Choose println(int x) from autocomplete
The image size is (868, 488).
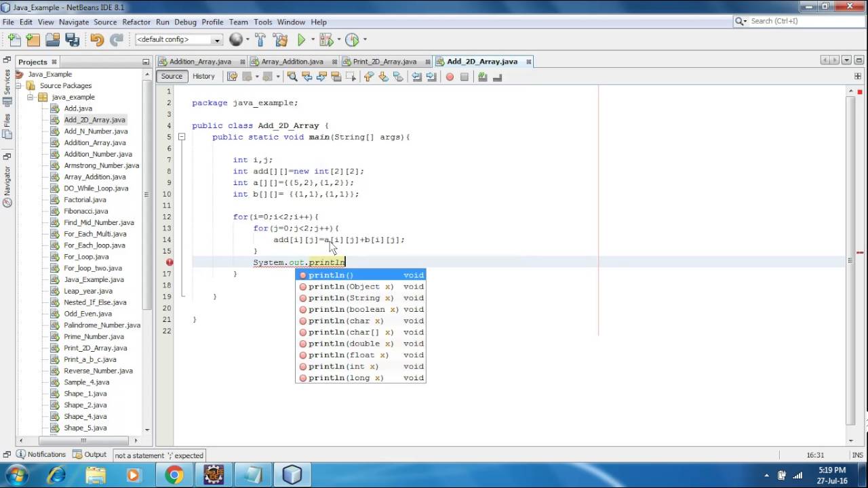(361, 367)
